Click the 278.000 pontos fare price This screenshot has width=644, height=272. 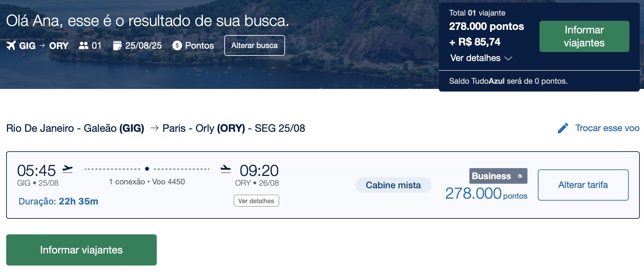coord(486,194)
